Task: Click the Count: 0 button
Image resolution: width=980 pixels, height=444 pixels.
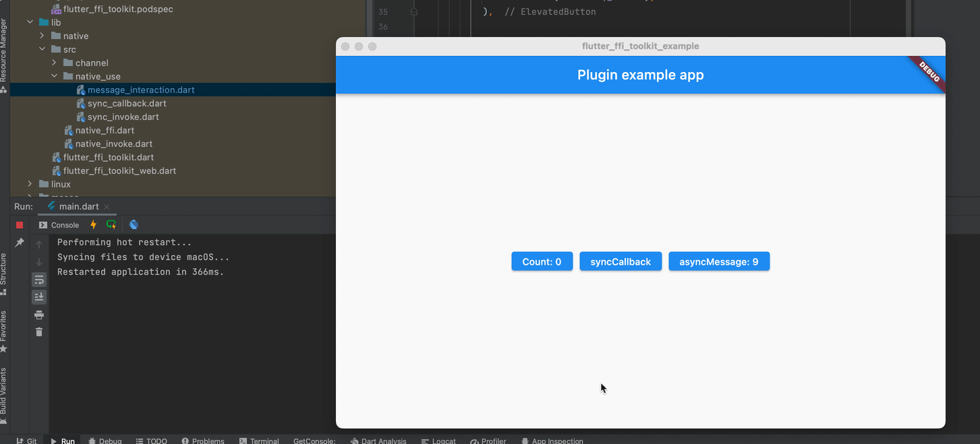Action: tap(542, 261)
